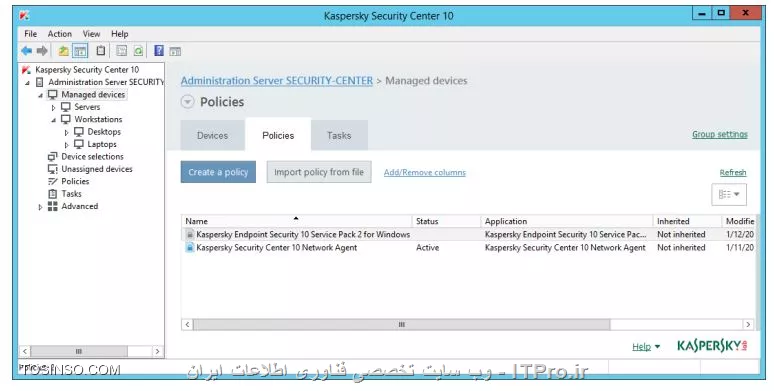
Task: Switch to the Tasks tab
Action: (x=339, y=135)
